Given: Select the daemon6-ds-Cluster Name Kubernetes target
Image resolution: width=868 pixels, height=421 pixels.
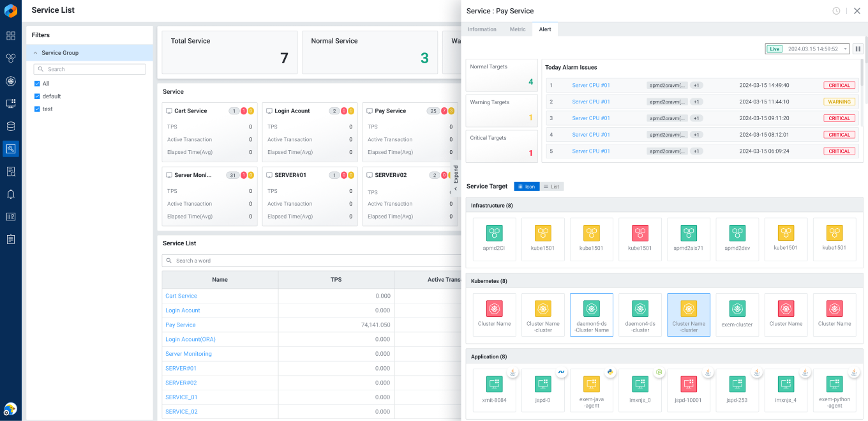Looking at the screenshot, I should point(592,315).
